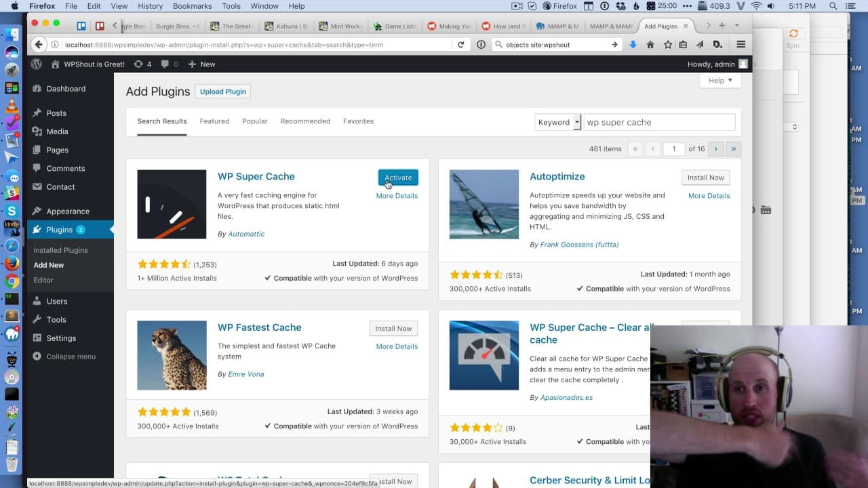Screen dimensions: 868x488
Task: Click the Upload Plugin button
Action: 223,91
